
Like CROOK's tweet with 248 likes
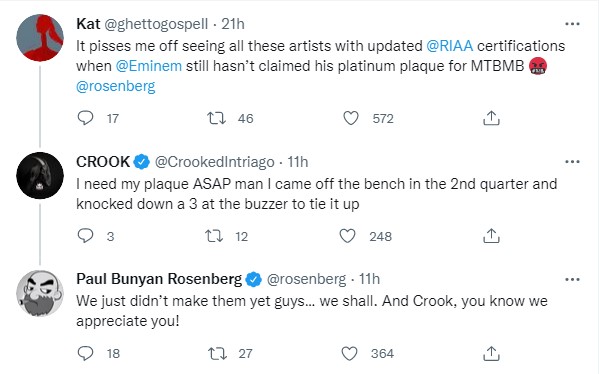click(x=347, y=236)
